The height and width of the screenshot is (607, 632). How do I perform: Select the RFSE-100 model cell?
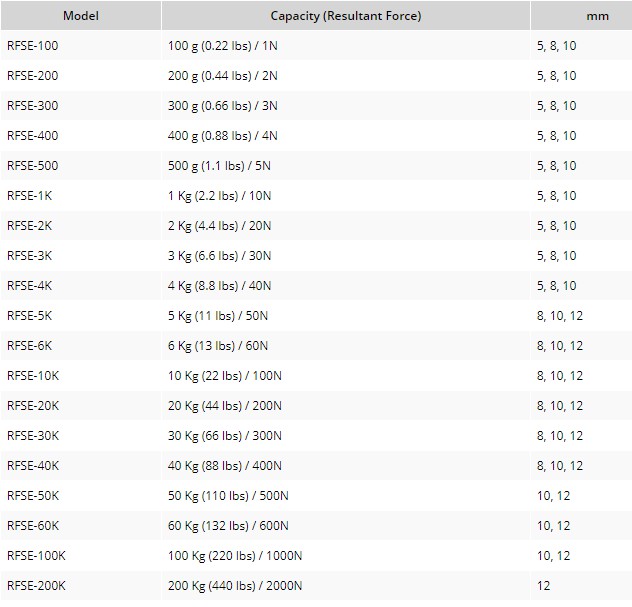(33, 46)
